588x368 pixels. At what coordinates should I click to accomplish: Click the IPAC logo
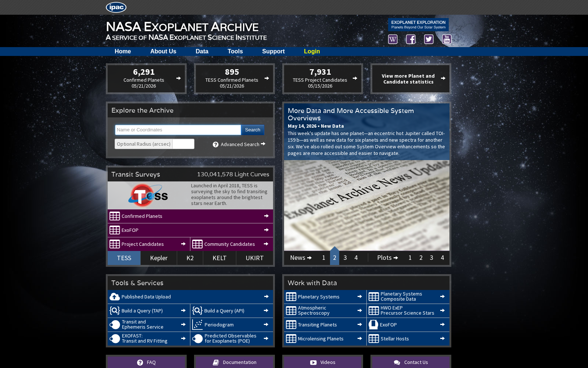click(x=116, y=7)
